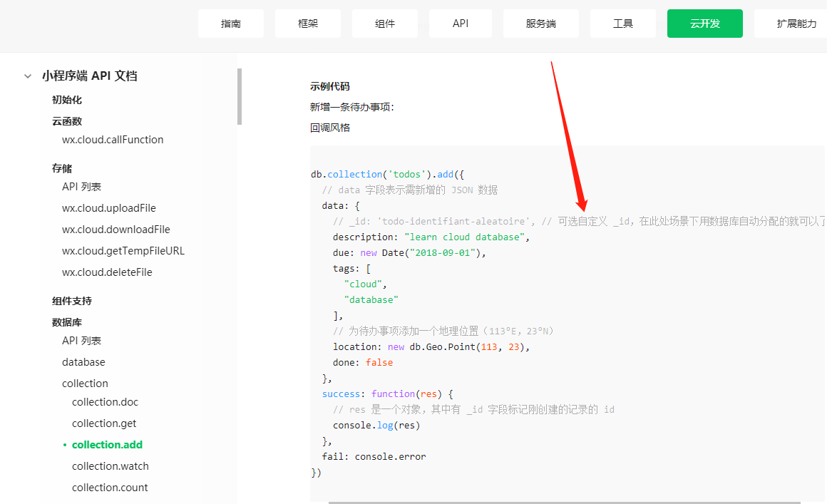The image size is (827, 504).
Task: Open wx.cloud.getTempFileURL page
Action: coord(123,251)
